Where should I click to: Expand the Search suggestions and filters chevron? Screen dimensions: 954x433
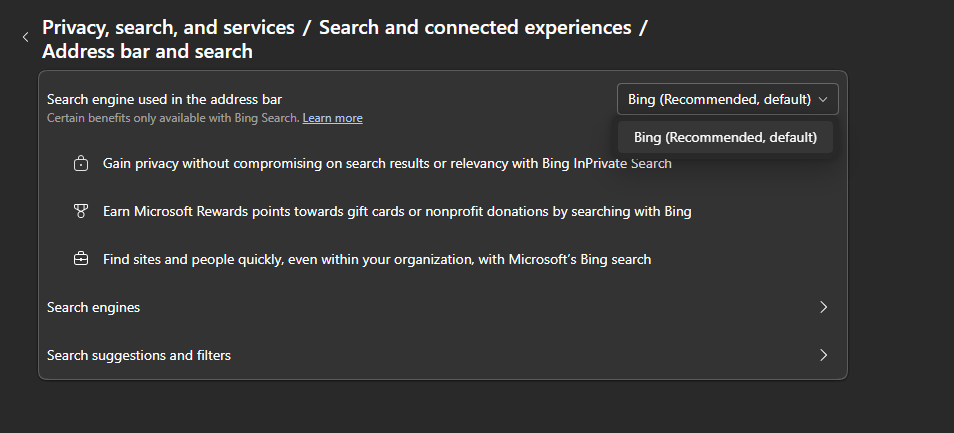point(823,355)
